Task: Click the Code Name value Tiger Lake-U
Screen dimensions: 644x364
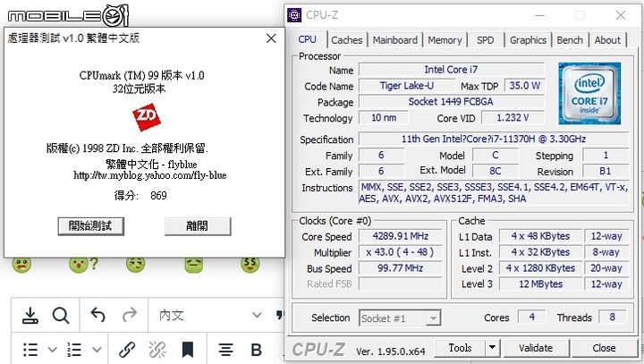Action: (407, 86)
